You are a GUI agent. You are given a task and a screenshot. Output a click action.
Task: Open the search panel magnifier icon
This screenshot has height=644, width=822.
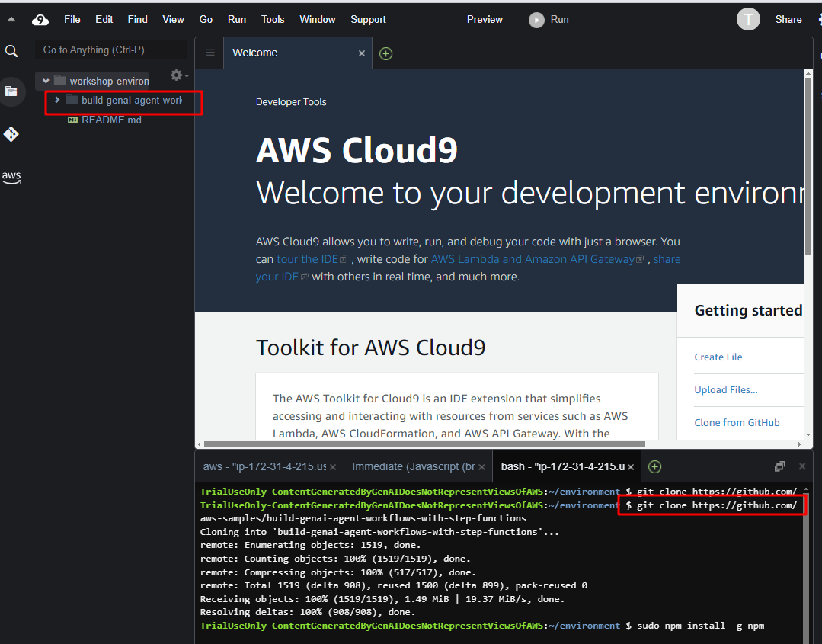pos(11,51)
